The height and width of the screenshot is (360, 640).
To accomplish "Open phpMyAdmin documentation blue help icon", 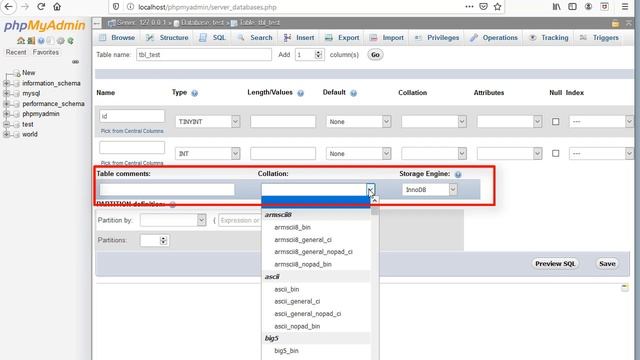I will [x=41, y=41].
